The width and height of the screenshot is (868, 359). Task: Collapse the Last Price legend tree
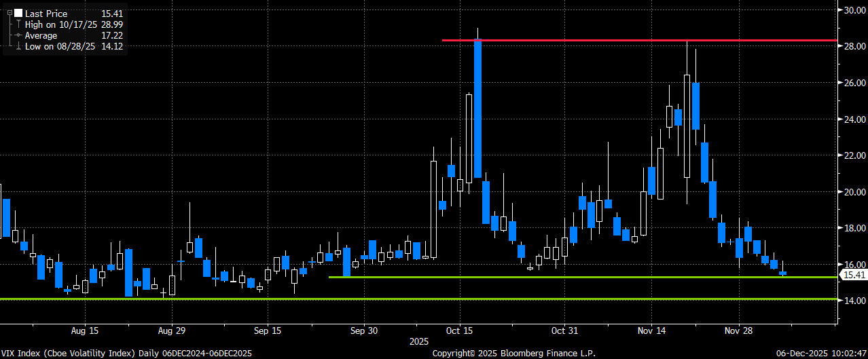(10, 14)
